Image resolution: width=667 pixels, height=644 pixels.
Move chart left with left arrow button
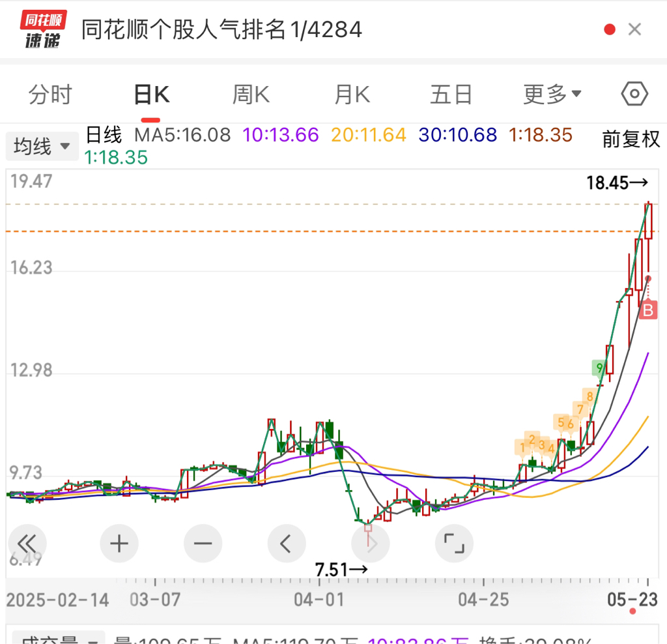point(287,544)
